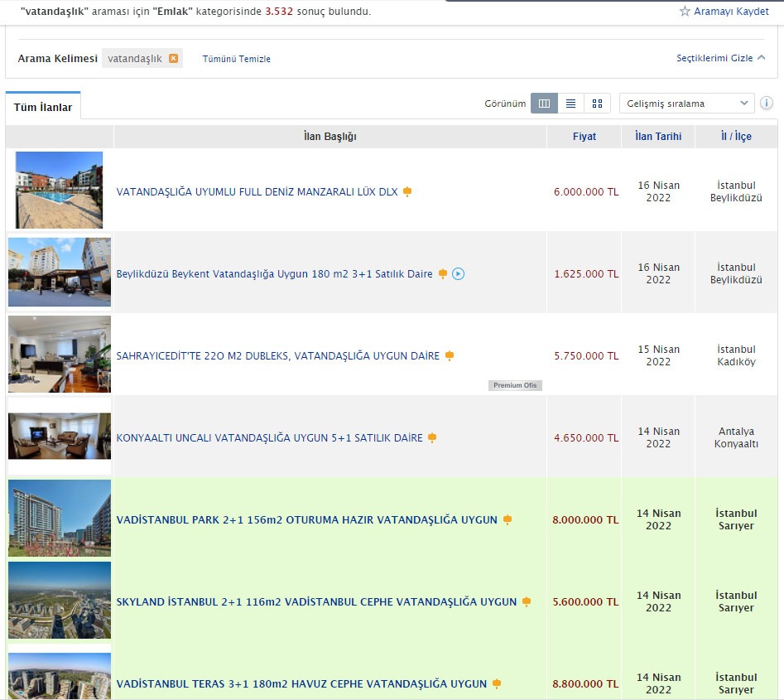The width and height of the screenshot is (784, 700).
Task: Click the 5.750.000 TL price
Action: coord(586,355)
